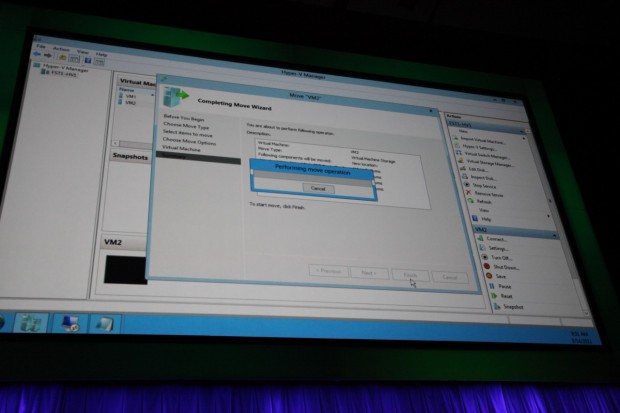Open the second taskbar application icon
This screenshot has height=413, width=620.
(x=70, y=323)
